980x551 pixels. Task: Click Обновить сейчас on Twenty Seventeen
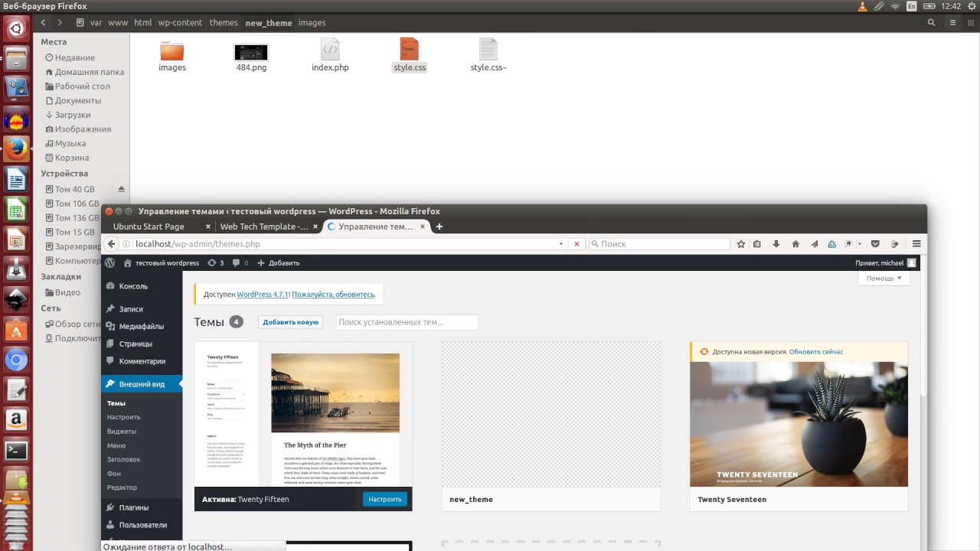point(816,352)
